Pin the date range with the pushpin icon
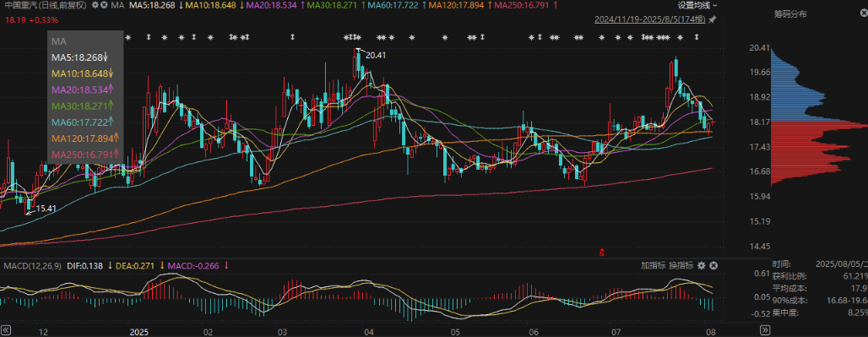The width and height of the screenshot is (868, 337). [712, 20]
